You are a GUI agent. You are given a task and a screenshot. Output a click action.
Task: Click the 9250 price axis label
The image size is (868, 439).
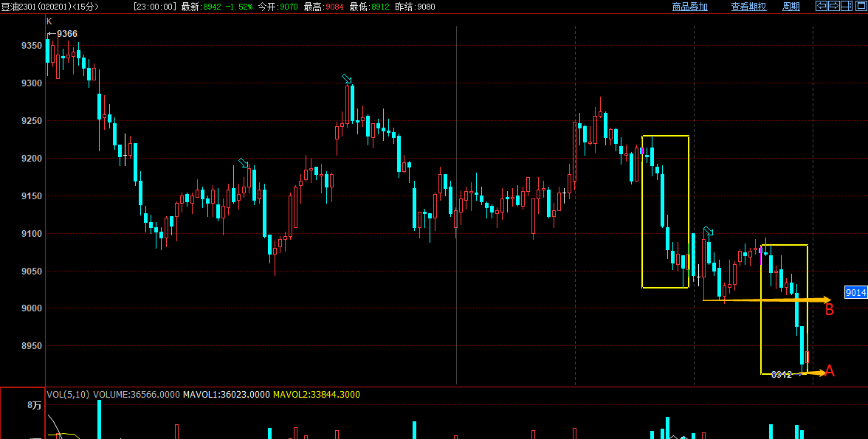click(32, 121)
